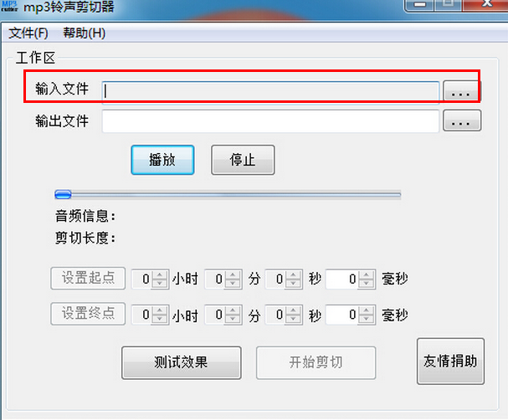Click the 输出文件 text field

tap(270, 121)
